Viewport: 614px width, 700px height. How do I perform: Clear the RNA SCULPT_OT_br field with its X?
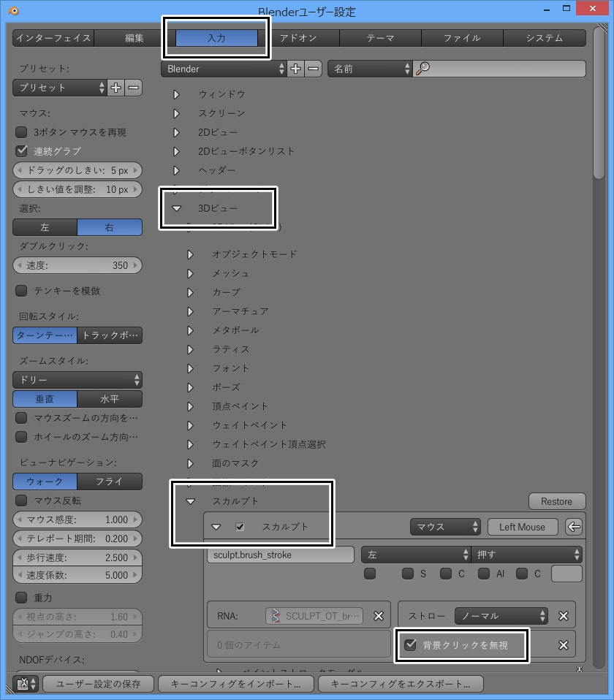click(x=379, y=616)
